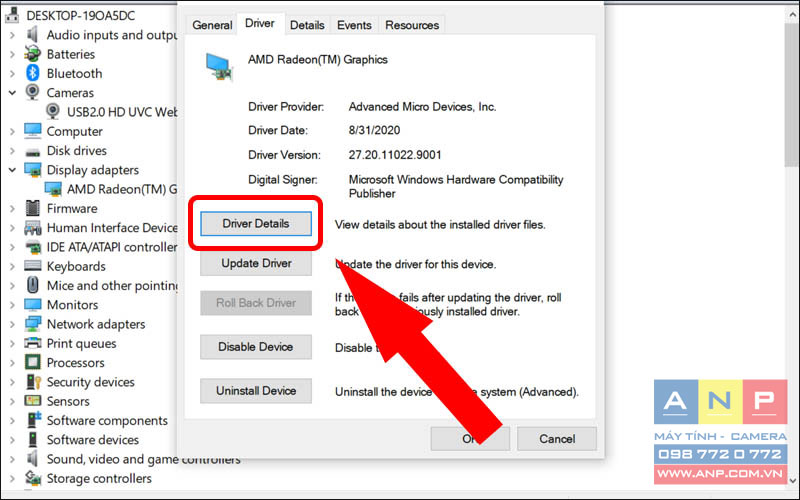The width and height of the screenshot is (800, 500).
Task: Click the Driver Details button
Action: coord(256,223)
